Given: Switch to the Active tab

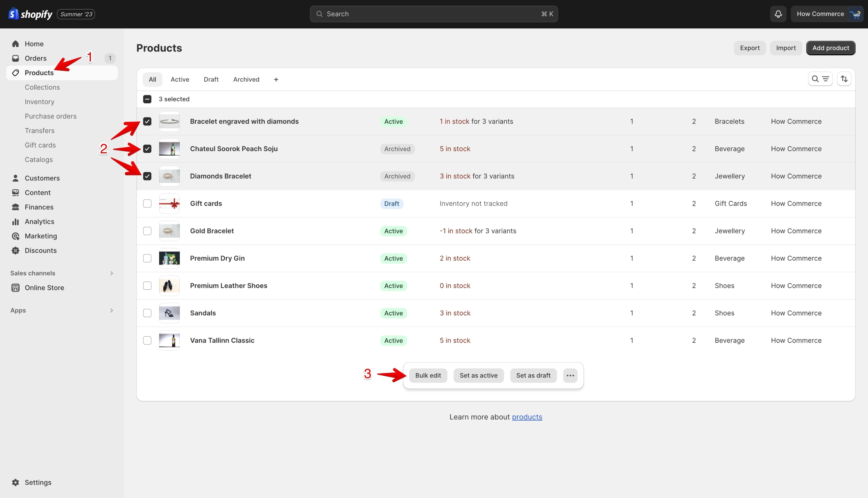Looking at the screenshot, I should coord(180,79).
